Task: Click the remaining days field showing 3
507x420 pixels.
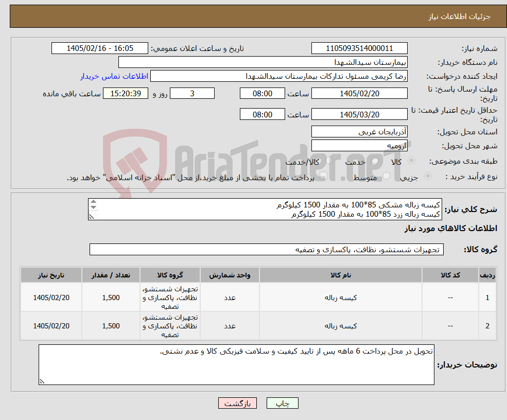Action: click(192, 94)
